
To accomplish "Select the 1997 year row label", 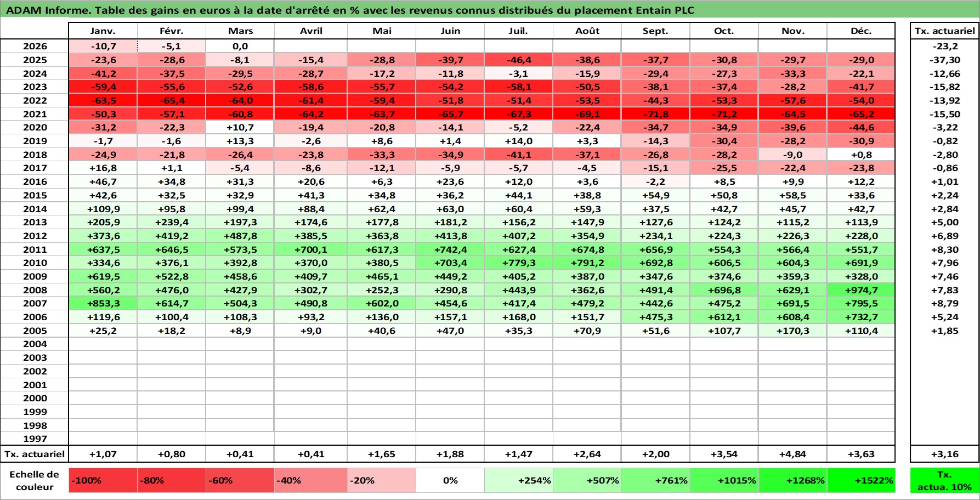I will click(35, 439).
